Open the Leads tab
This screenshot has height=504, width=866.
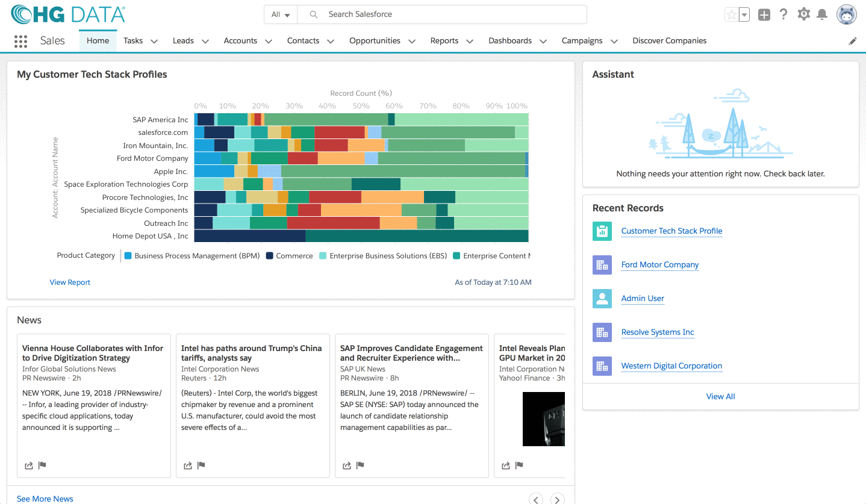tap(183, 41)
